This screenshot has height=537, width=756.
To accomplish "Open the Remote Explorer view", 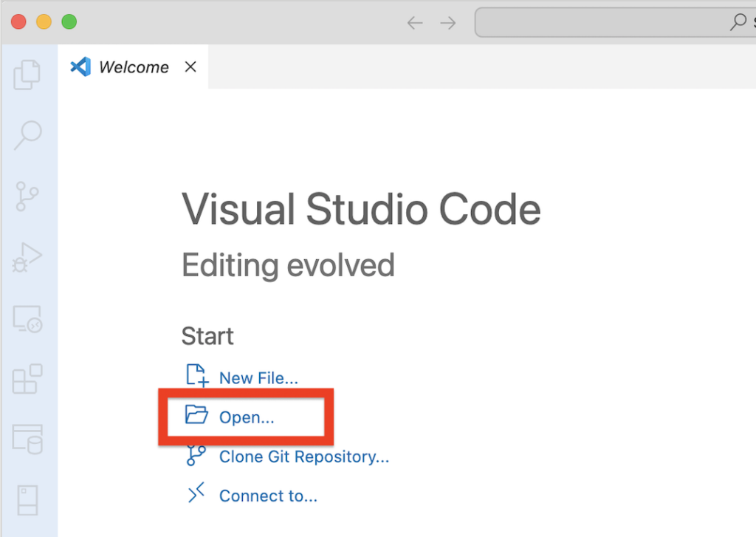I will tap(28, 319).
